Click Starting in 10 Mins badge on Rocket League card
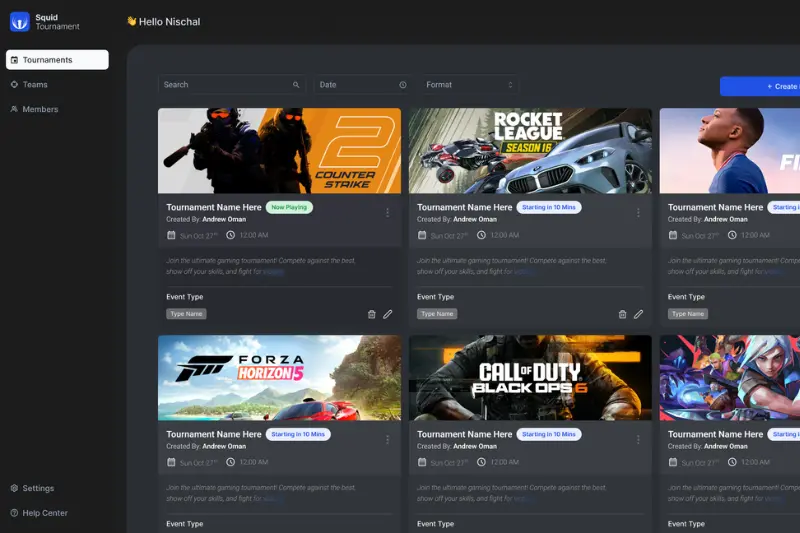800x533 pixels. pos(549,208)
